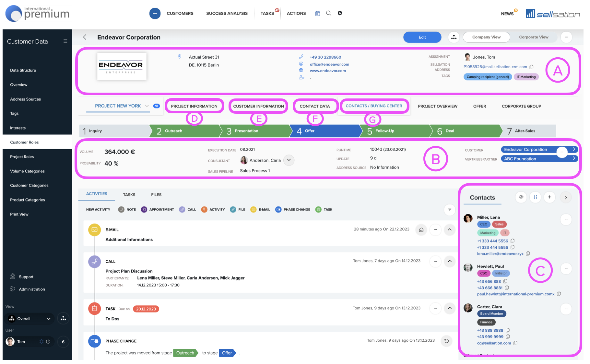Copy the Sellsation address email
The width and height of the screenshot is (590, 364).
[532, 67]
